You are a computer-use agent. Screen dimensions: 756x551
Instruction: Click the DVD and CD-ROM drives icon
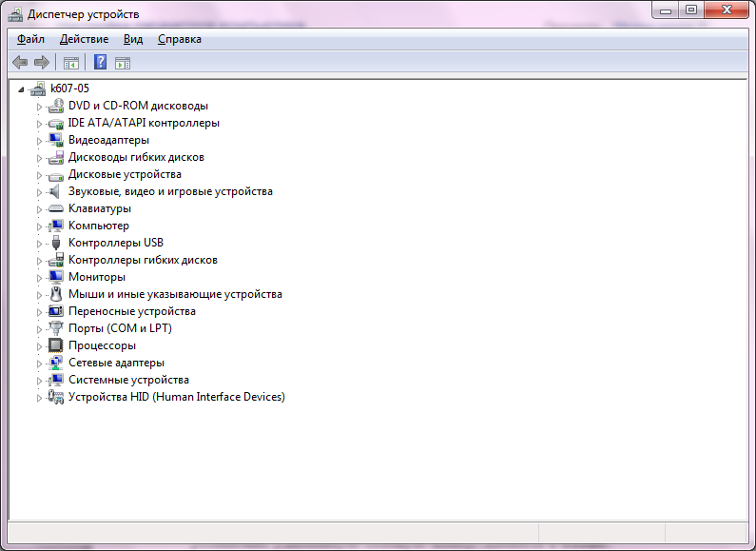tap(56, 106)
